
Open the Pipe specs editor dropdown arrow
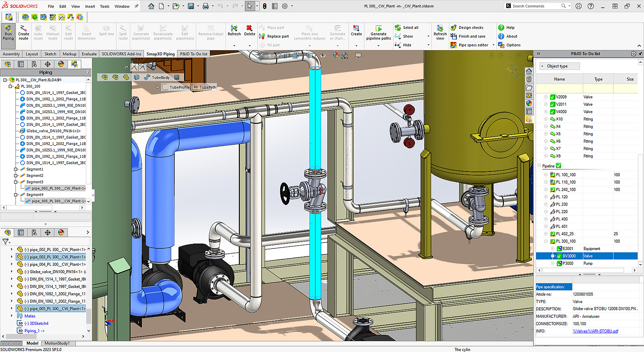[493, 45]
